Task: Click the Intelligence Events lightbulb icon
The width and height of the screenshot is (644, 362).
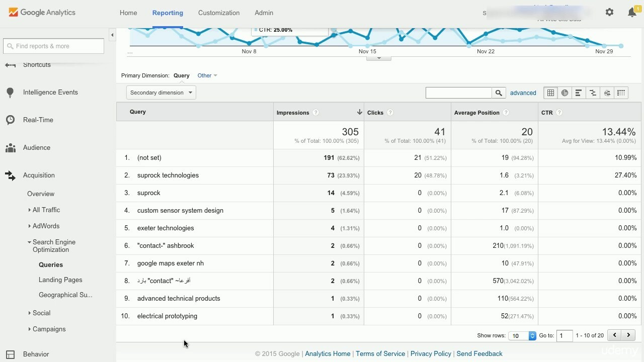Action: [x=10, y=93]
